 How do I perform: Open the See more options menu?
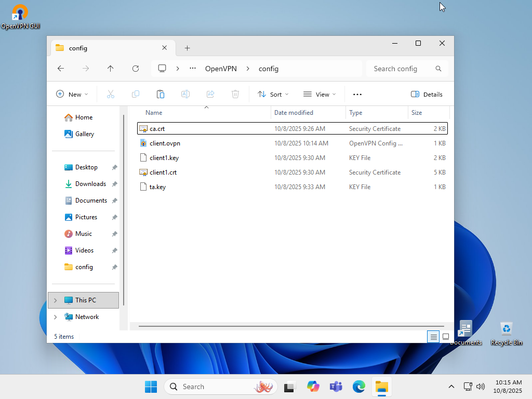tap(357, 95)
